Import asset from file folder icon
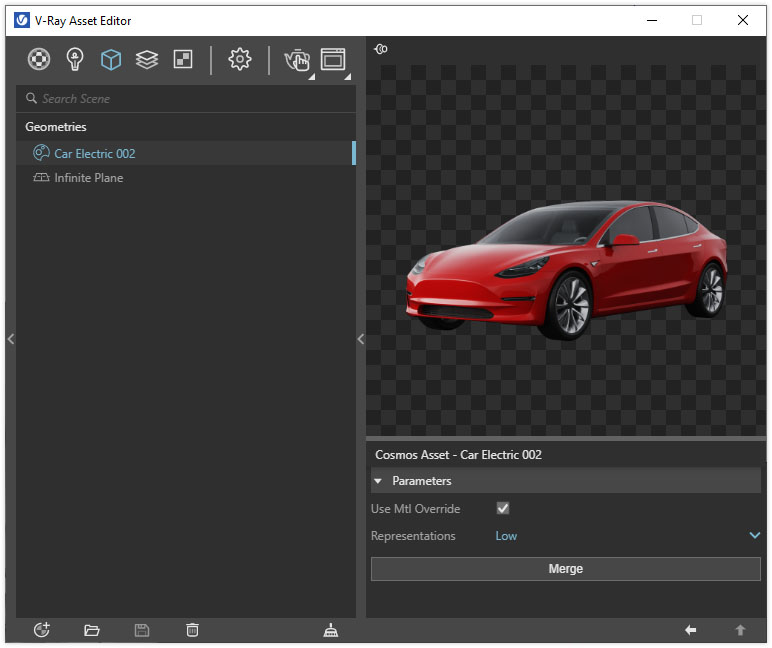 click(x=92, y=630)
